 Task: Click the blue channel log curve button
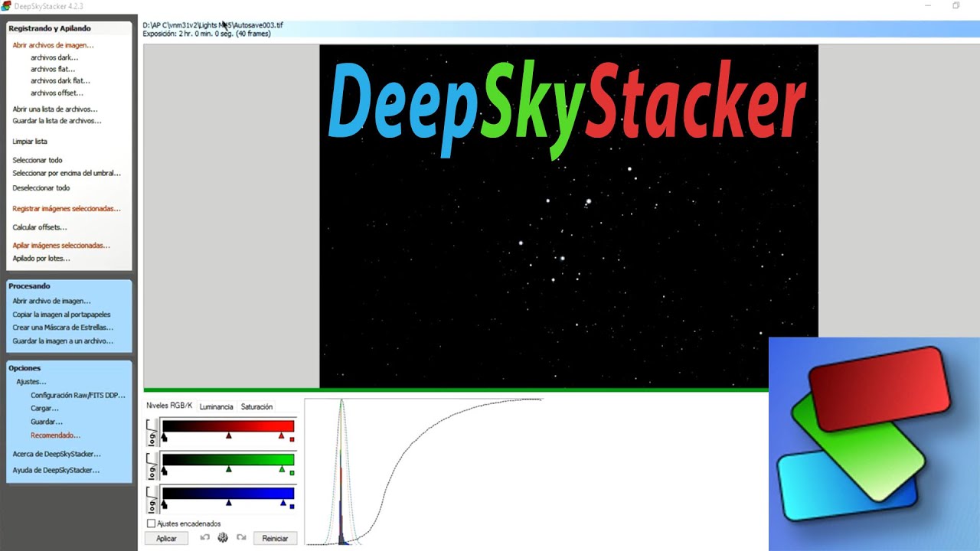[x=152, y=499]
